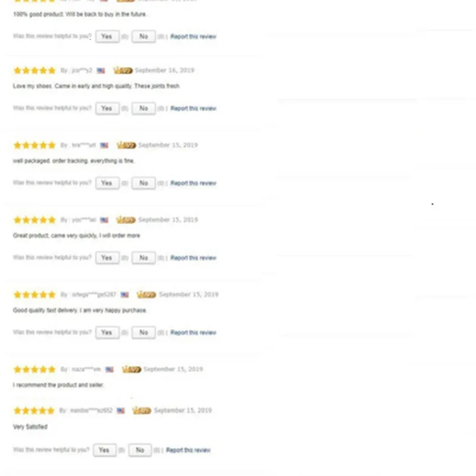The height and width of the screenshot is (476, 476).
Task: Vote Yes on the 'Great product, came very quickly' review
Action: [x=107, y=258]
